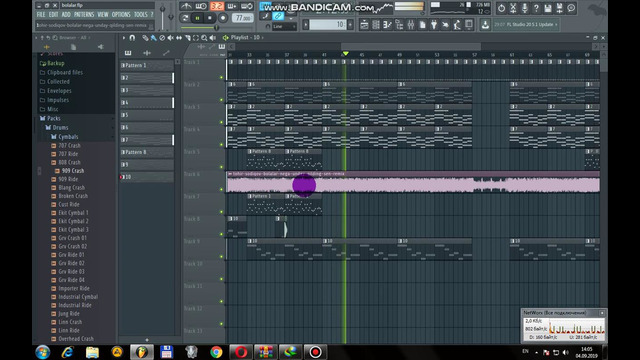
Task: Select the playlist zoom magnifier tool
Action: pyautogui.click(x=204, y=38)
